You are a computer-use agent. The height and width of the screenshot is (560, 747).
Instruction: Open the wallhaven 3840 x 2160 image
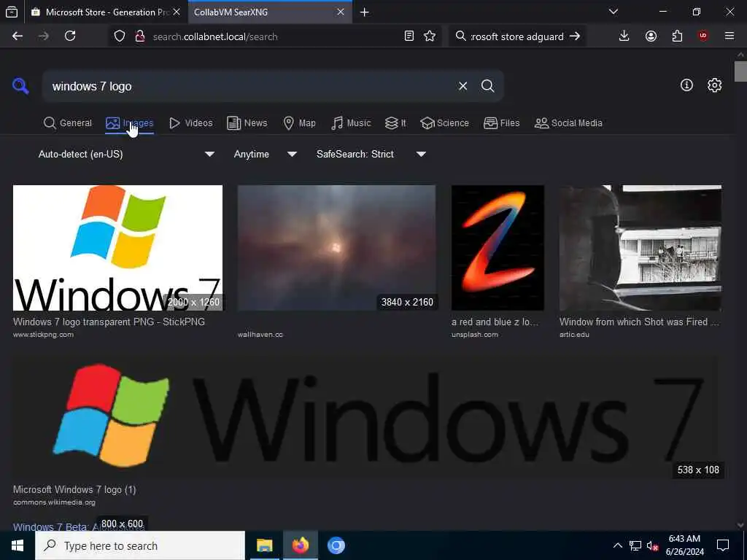tap(336, 248)
